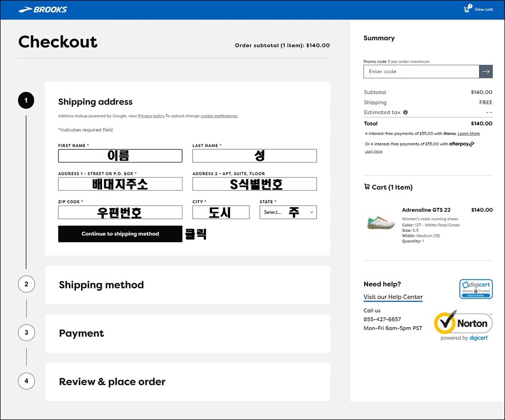Click the Last Name input field
Screen dimensions: 505x420
click(x=255, y=156)
